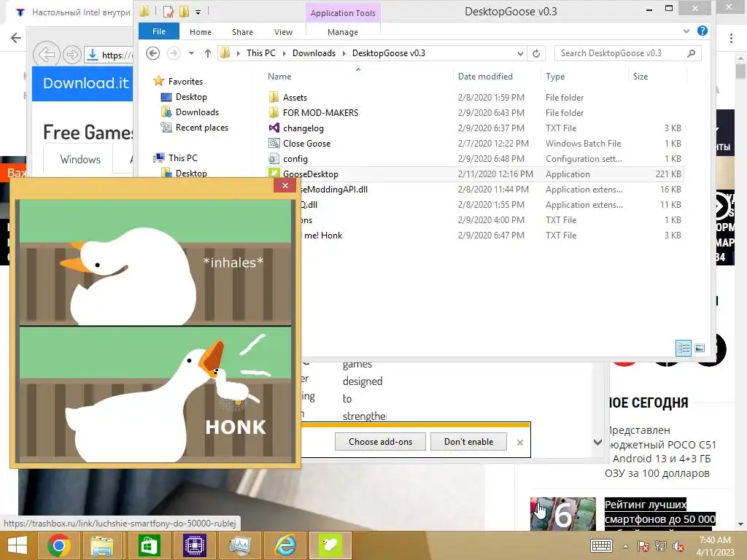This screenshot has height=560, width=747.
Task: Close the goose meme window
Action: click(x=285, y=186)
